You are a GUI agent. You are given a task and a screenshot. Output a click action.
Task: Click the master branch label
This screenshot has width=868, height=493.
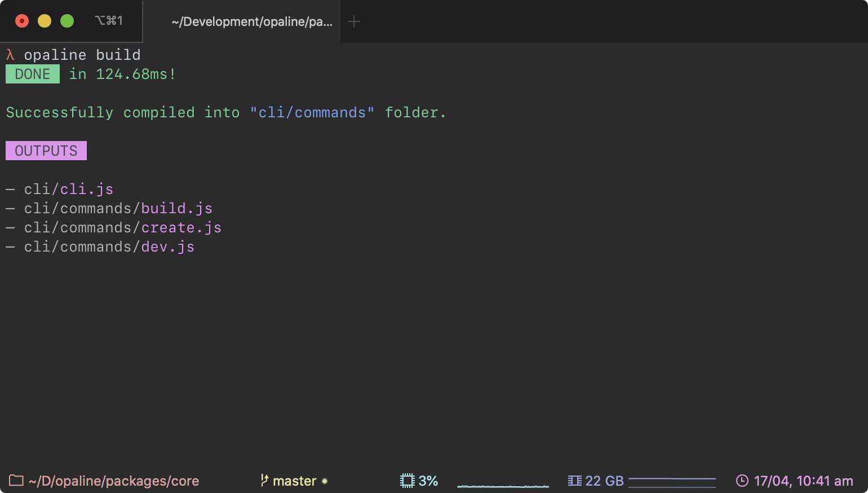click(295, 481)
